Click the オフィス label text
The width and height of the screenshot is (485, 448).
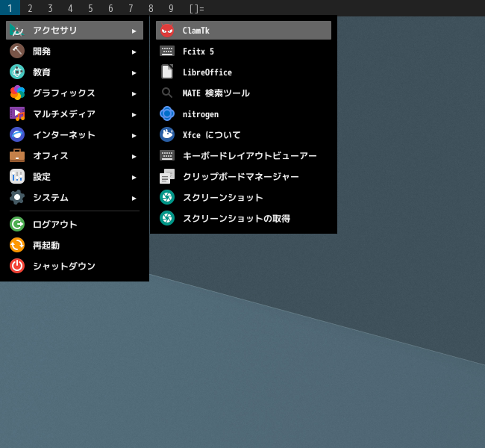point(51,155)
